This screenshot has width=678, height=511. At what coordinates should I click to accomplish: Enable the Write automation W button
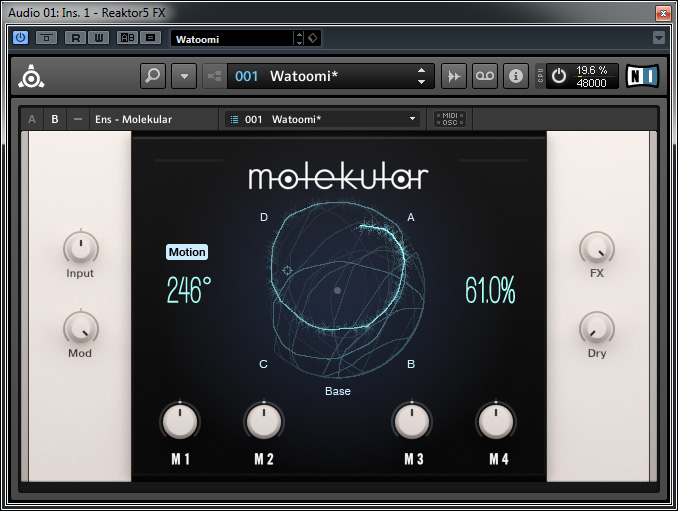98,38
